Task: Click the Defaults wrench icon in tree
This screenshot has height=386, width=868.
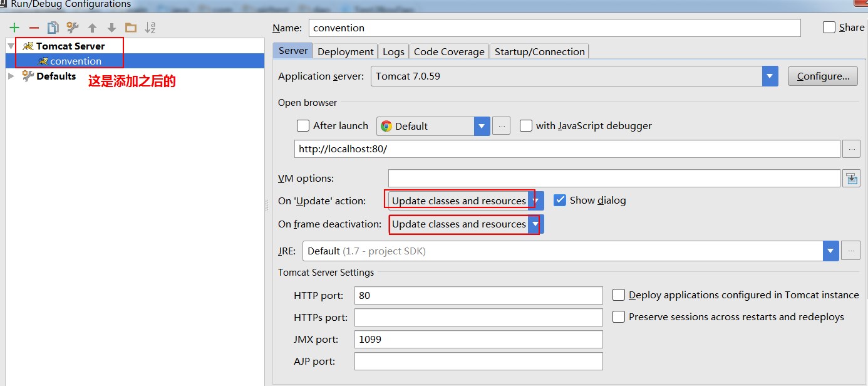Action: point(28,76)
